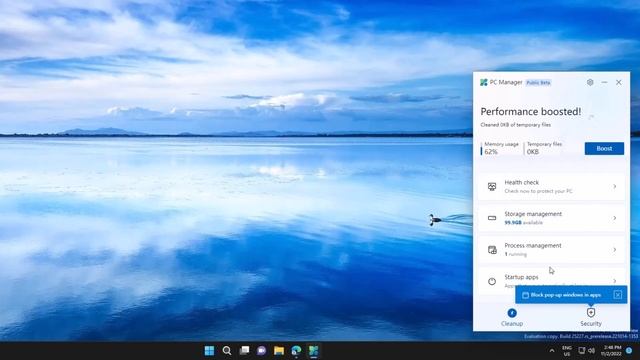Image resolution: width=640 pixels, height=360 pixels.
Task: Click the network tray icon
Action: pyautogui.click(x=582, y=351)
